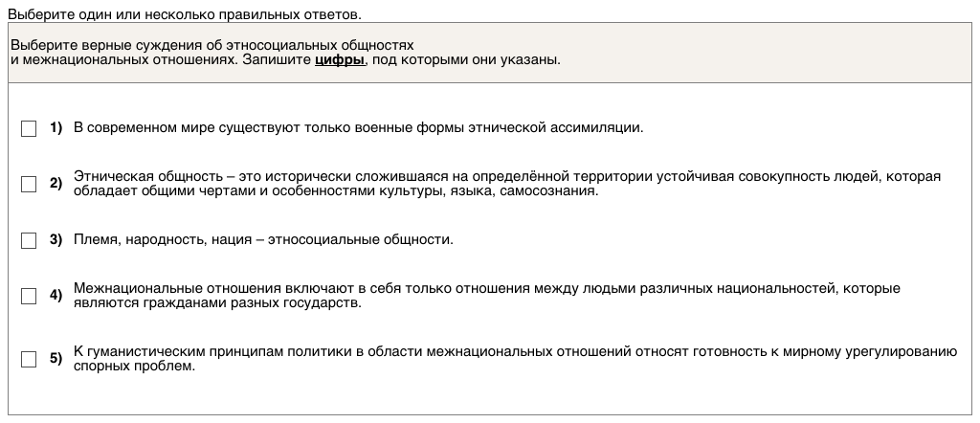Screen dimensions: 980x423
Task: Enable the checkbox beside option 4
Action: [x=29, y=296]
